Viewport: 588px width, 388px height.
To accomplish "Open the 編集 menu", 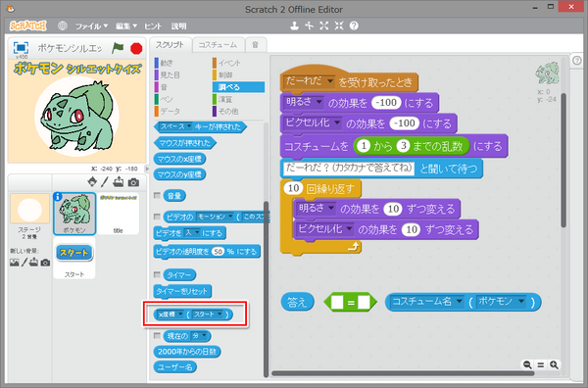I will 126,25.
